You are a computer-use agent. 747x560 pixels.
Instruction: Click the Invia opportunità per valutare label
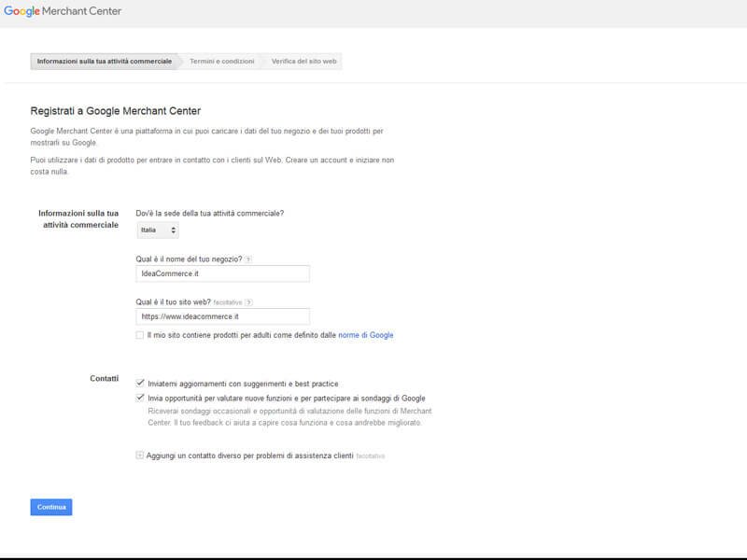click(x=287, y=399)
